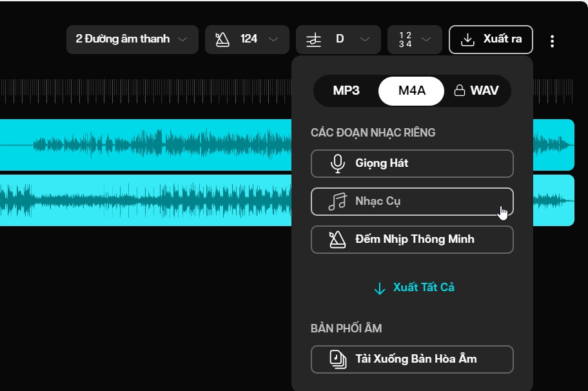Click the timeline ruler above the tracks

146,91
